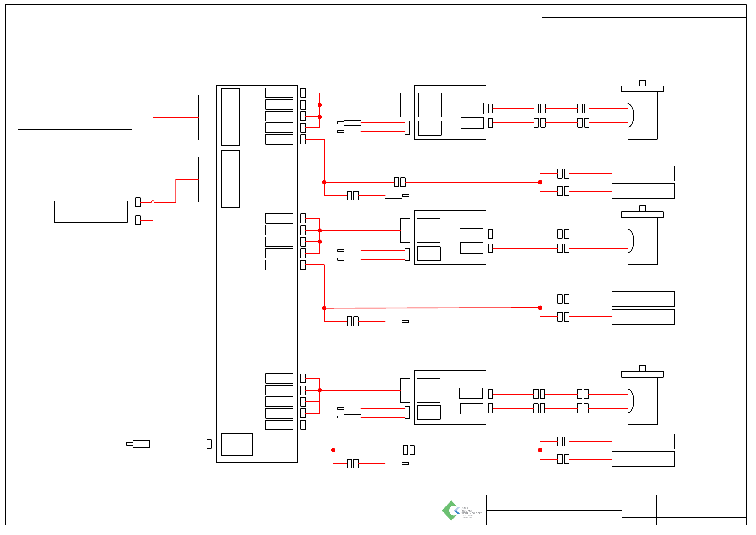Screen dimensions: 756x535
Task: Select the wire hop-over crossing near left enclosure
Action: (x=153, y=201)
